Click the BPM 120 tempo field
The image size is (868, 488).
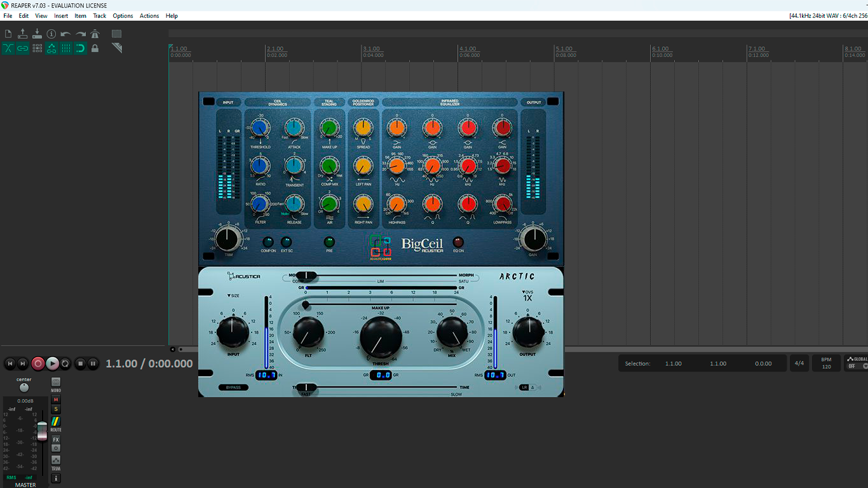click(x=826, y=363)
